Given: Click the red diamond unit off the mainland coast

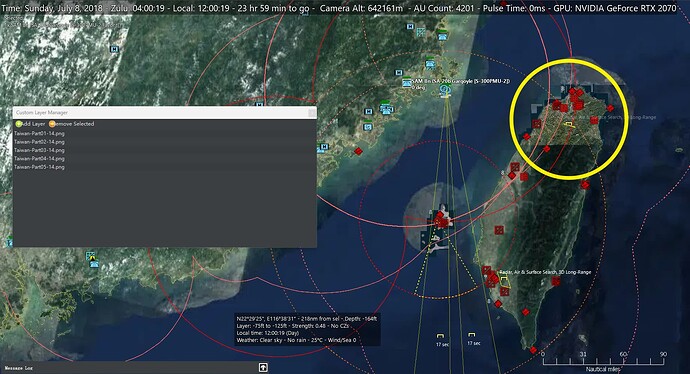Looking at the screenshot, I should pos(358,151).
